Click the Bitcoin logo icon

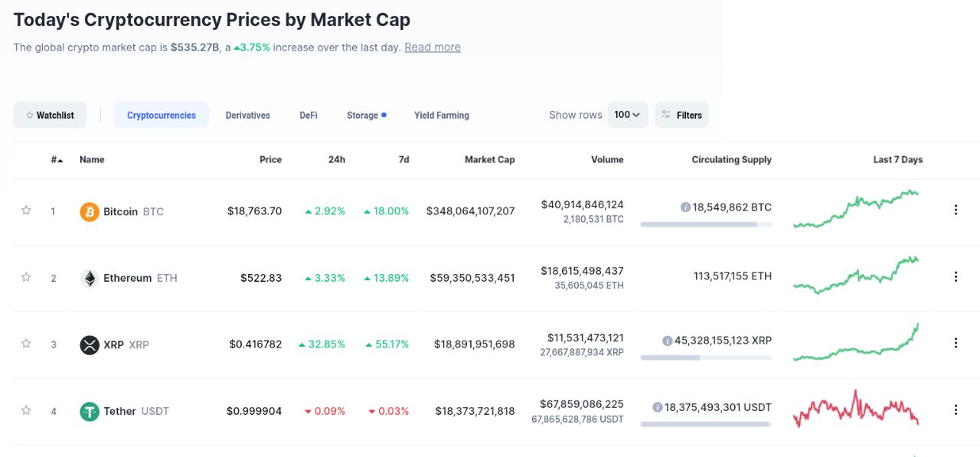[90, 212]
